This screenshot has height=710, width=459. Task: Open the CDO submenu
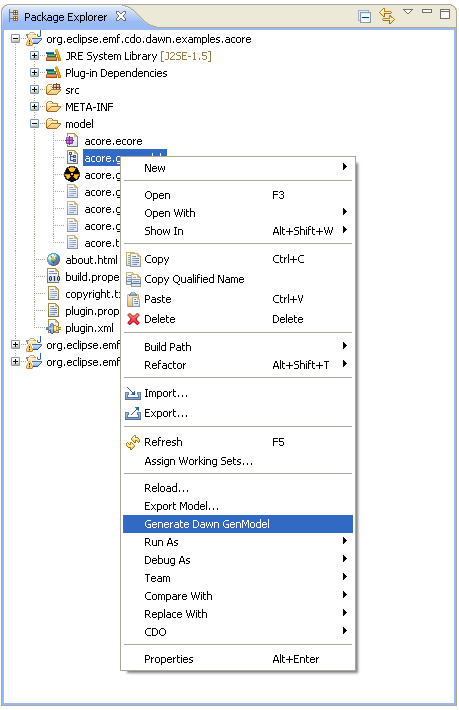click(x=238, y=632)
